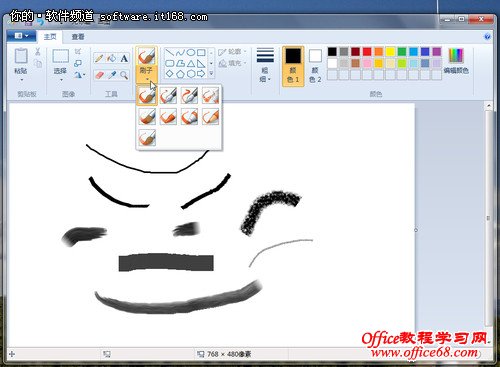Viewport: 500px width, 367px height.
Task: Select the Oval shape
Action: (190, 52)
